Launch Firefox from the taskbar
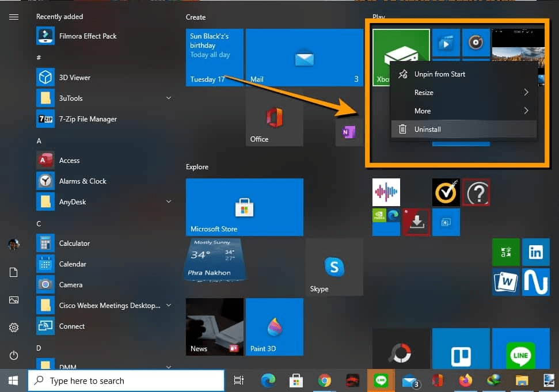This screenshot has width=559, height=392. click(466, 380)
